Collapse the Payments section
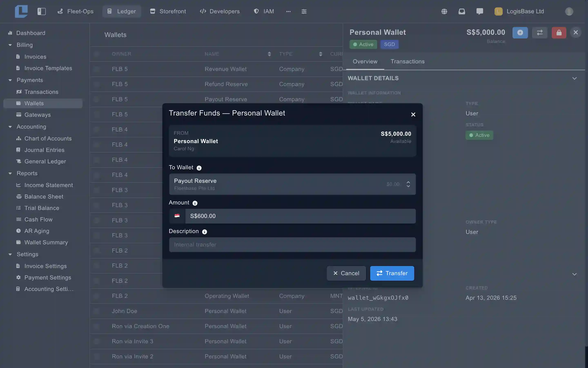Viewport: 588px width, 368px height. click(10, 80)
